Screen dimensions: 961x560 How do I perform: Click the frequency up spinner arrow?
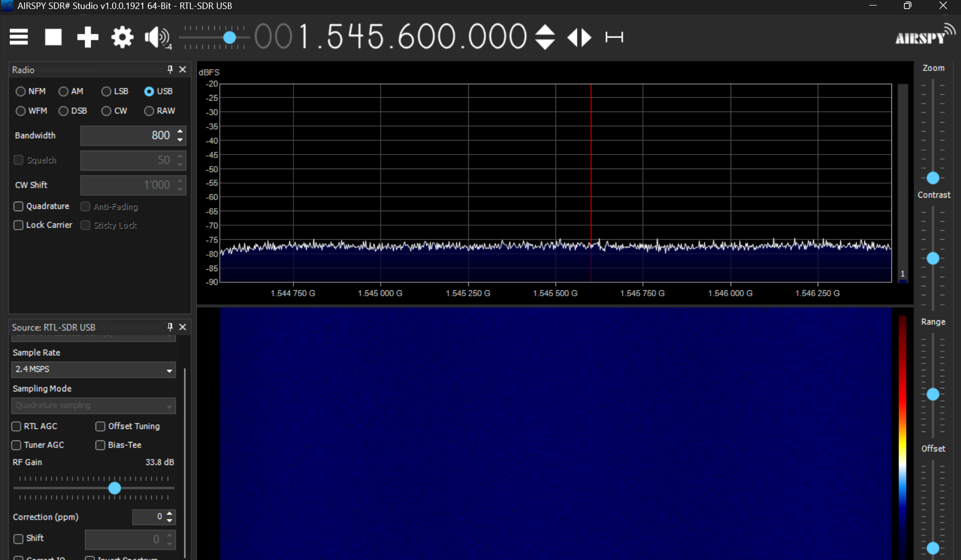544,31
